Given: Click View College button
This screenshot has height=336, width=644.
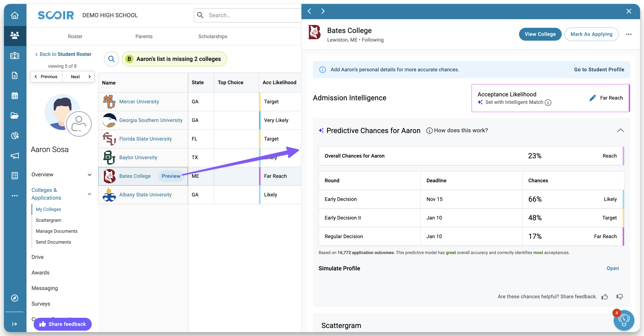Looking at the screenshot, I should click(540, 34).
